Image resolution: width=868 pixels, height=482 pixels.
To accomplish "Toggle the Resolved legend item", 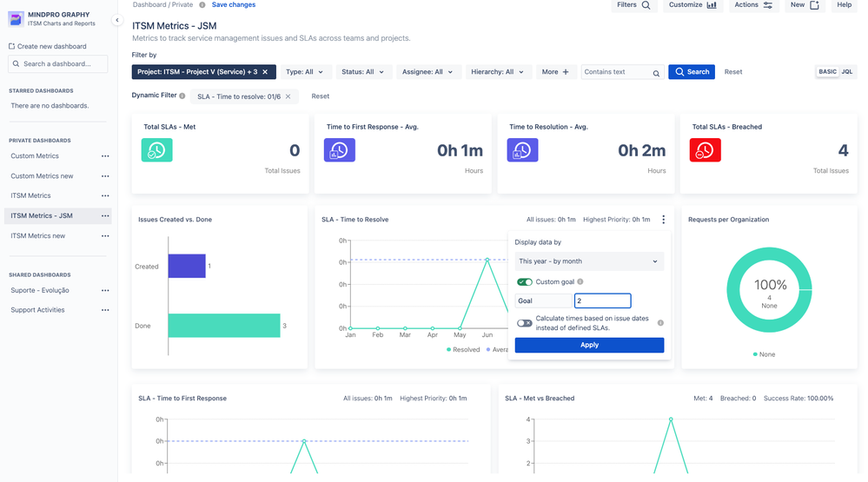I will tap(463, 350).
